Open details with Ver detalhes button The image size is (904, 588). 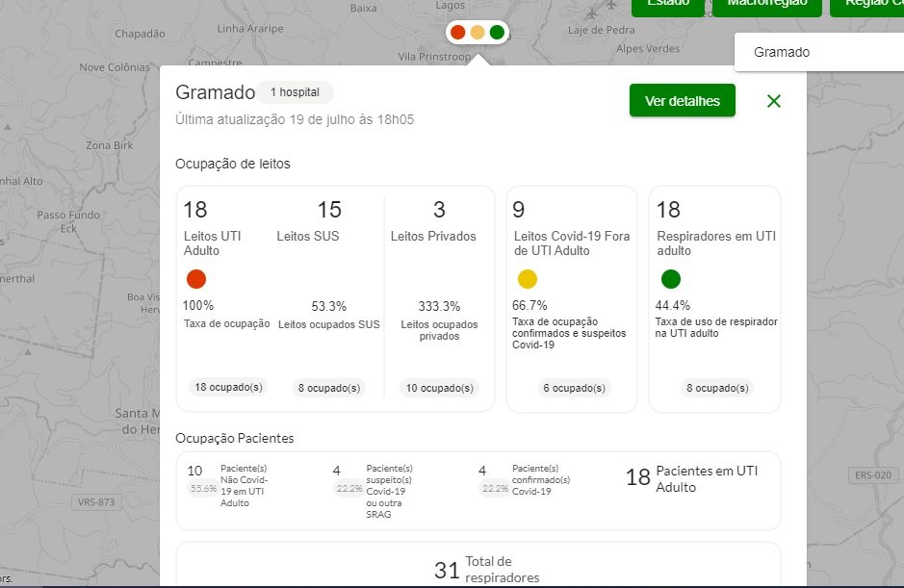point(682,101)
